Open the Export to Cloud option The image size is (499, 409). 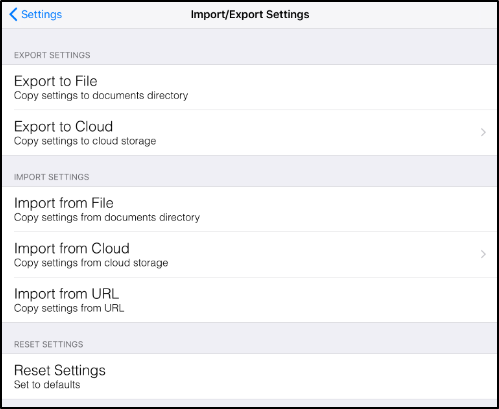249,133
